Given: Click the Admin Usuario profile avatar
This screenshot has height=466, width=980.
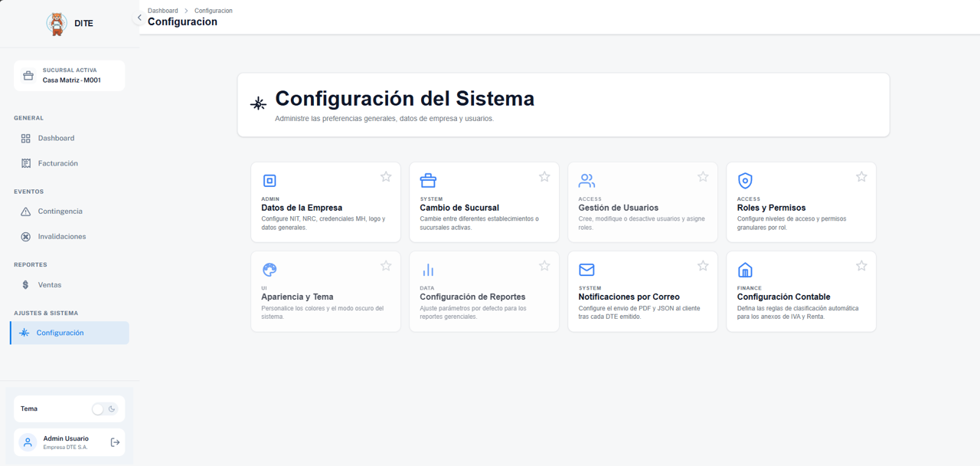Looking at the screenshot, I should click(27, 442).
